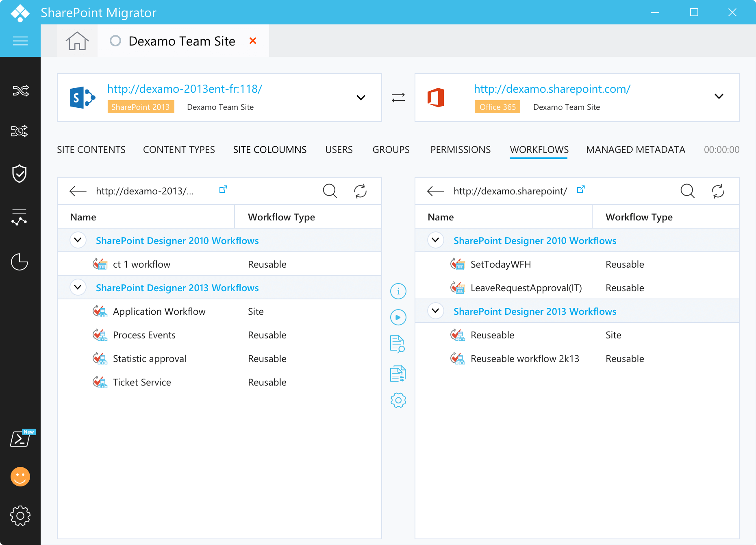Refresh the source workflows panel
Screen dimensions: 756x545
click(360, 191)
